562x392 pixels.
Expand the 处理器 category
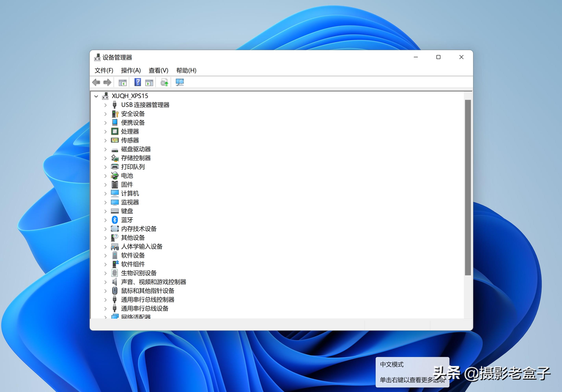tap(105, 131)
